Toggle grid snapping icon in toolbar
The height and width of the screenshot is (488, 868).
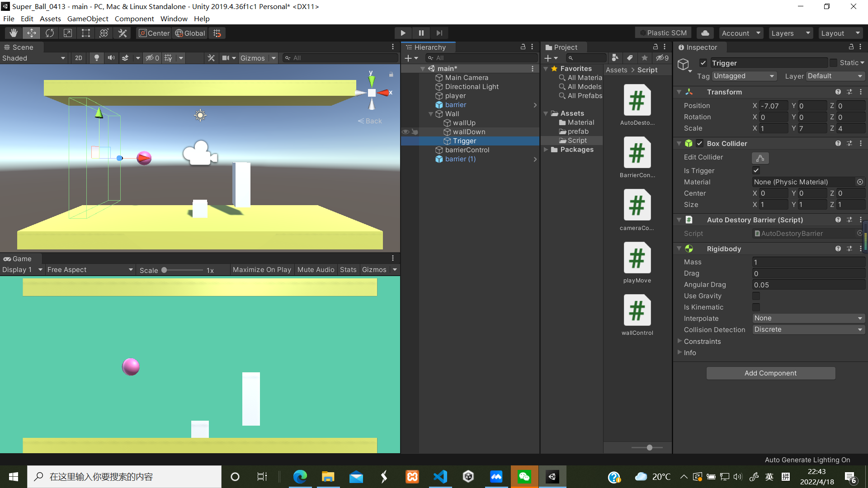217,33
